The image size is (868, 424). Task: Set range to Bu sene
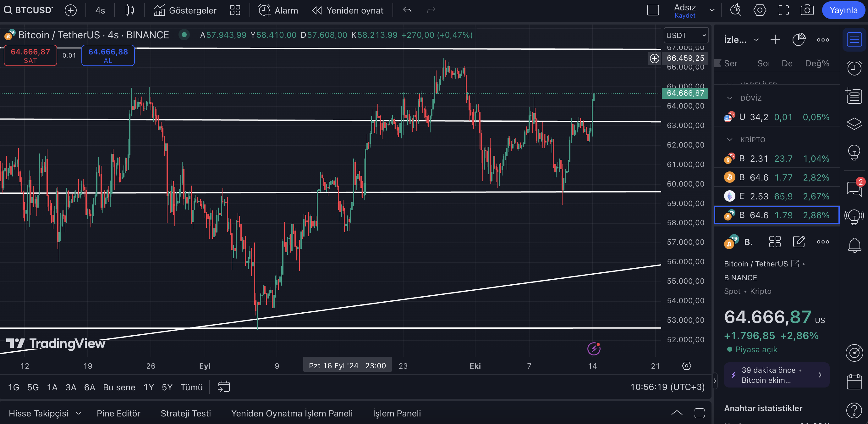coord(119,387)
